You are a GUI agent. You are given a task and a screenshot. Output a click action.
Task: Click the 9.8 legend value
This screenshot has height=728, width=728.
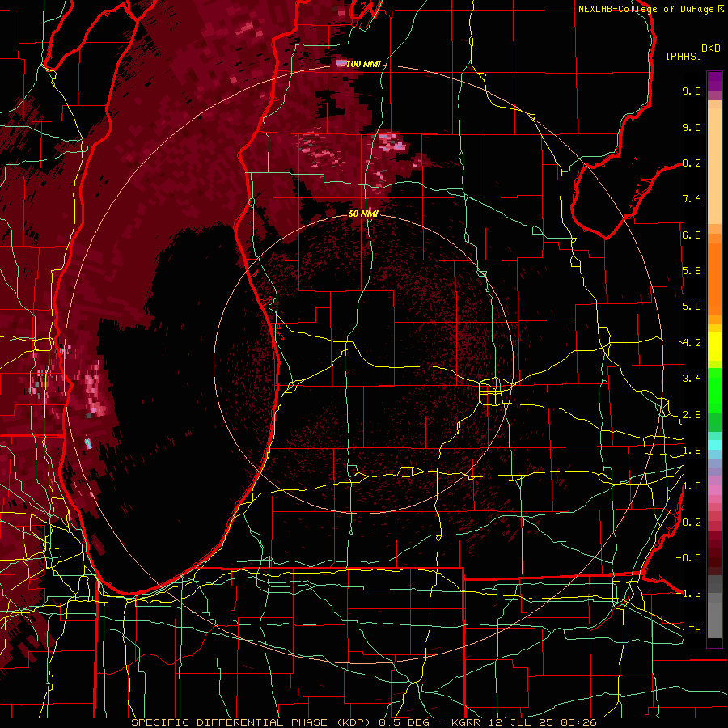pos(692,91)
